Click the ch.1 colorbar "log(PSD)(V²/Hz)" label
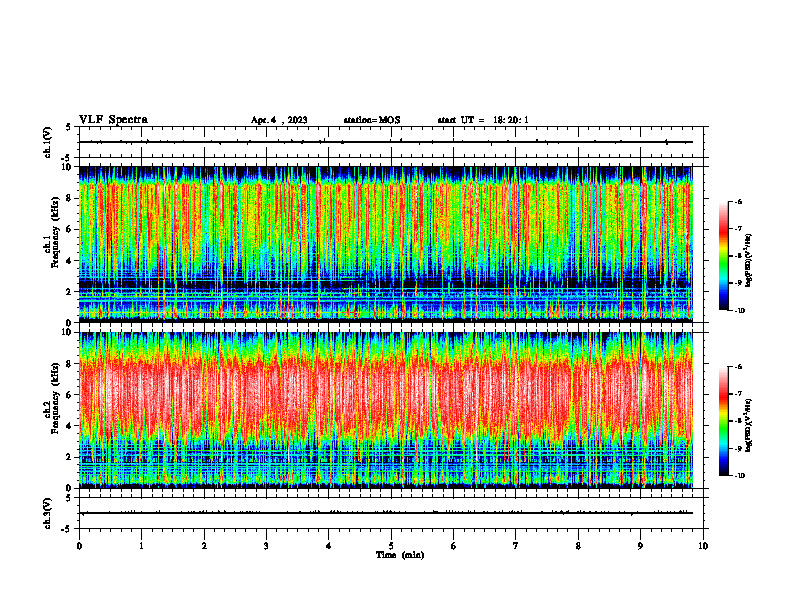Viewport: 792px width, 612px height. (749, 261)
